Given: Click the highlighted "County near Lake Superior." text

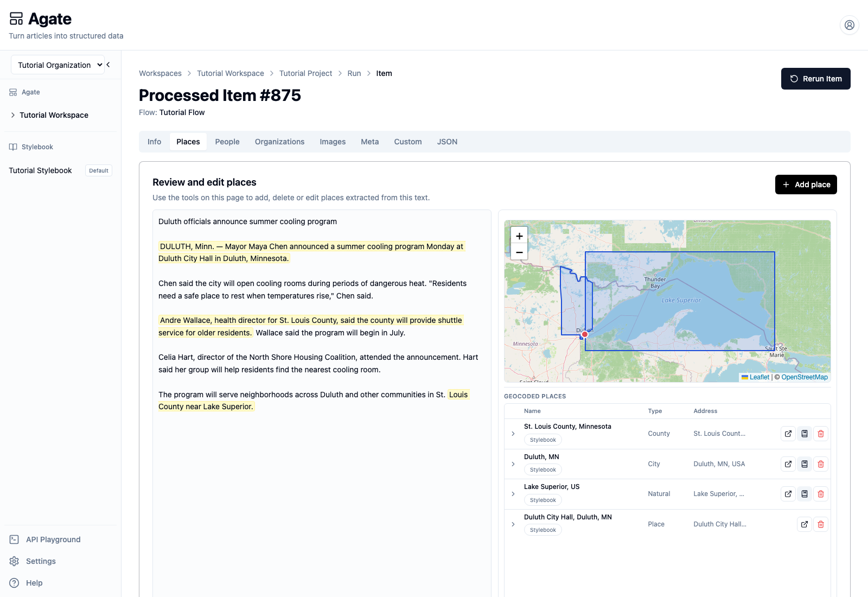Looking at the screenshot, I should (x=206, y=407).
